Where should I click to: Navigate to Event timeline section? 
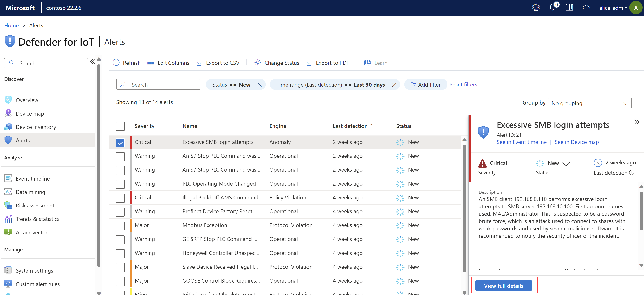[x=32, y=178]
